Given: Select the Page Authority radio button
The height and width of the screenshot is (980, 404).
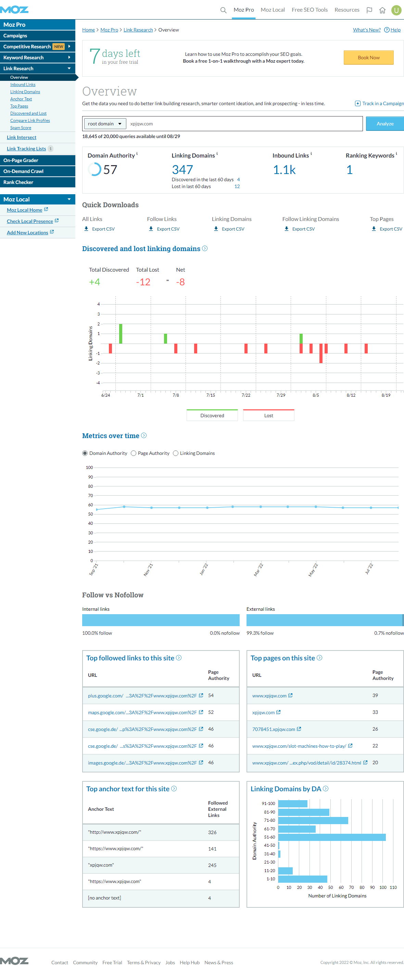Looking at the screenshot, I should click(x=134, y=453).
